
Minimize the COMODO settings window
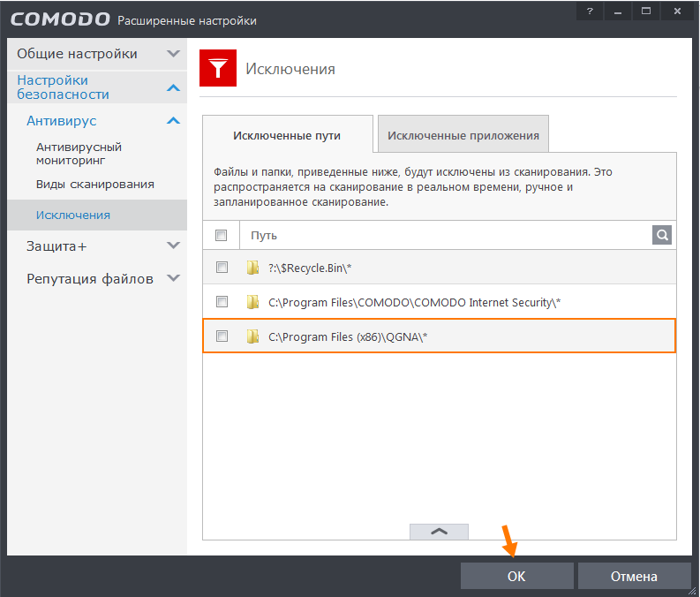pos(618,11)
